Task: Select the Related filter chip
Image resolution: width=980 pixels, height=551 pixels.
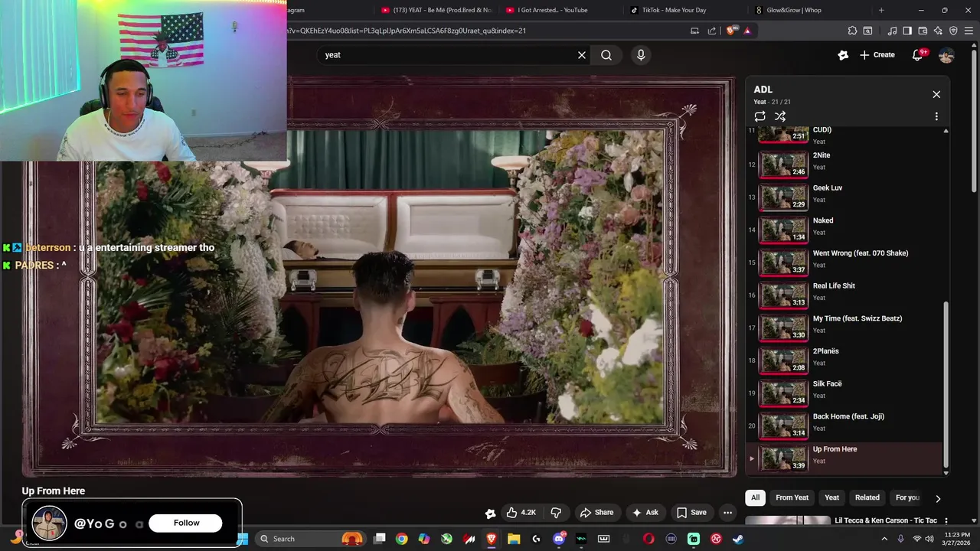Action: point(867,497)
